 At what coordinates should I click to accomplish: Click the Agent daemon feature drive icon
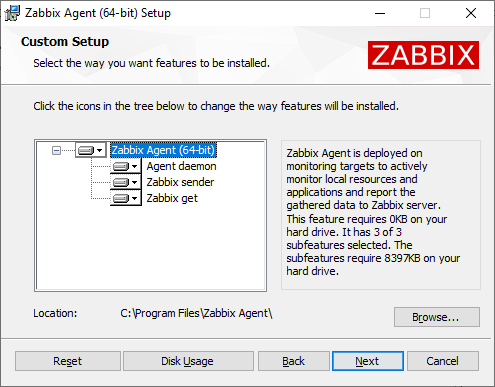coord(121,166)
